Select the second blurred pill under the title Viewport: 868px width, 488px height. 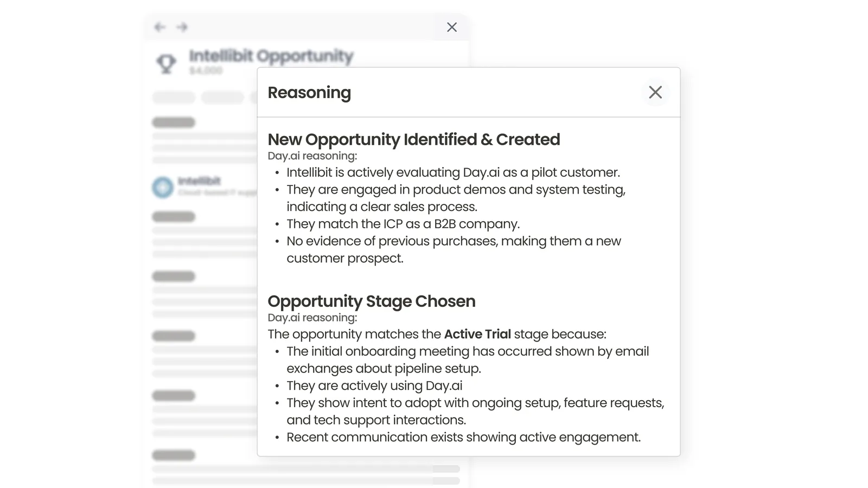tap(223, 98)
